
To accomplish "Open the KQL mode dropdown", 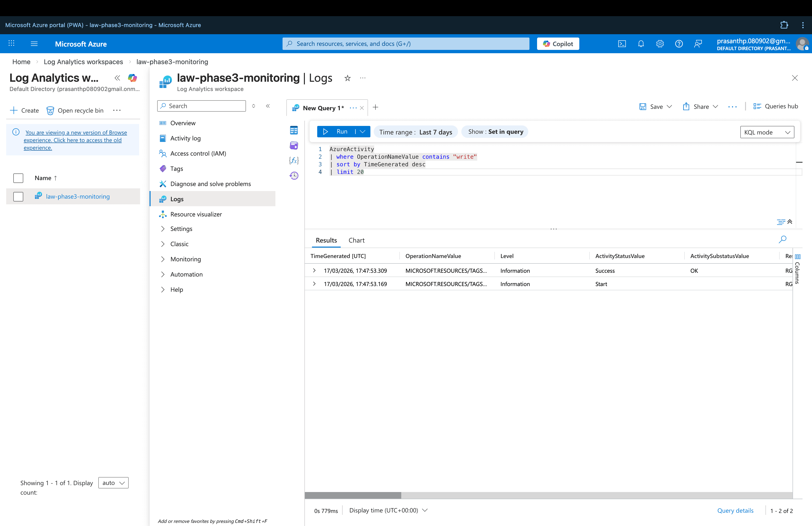I will tap(767, 132).
